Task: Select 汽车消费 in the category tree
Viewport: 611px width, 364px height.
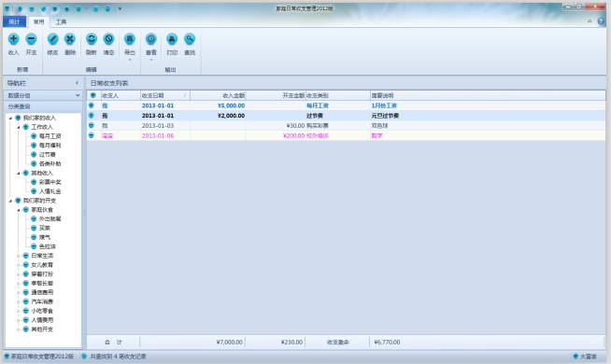Action: click(x=42, y=301)
